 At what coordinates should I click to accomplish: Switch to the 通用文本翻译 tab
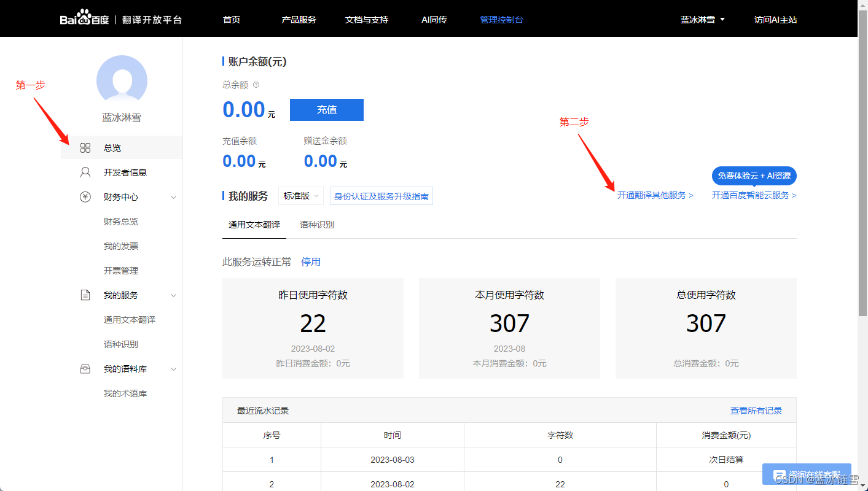tap(254, 225)
